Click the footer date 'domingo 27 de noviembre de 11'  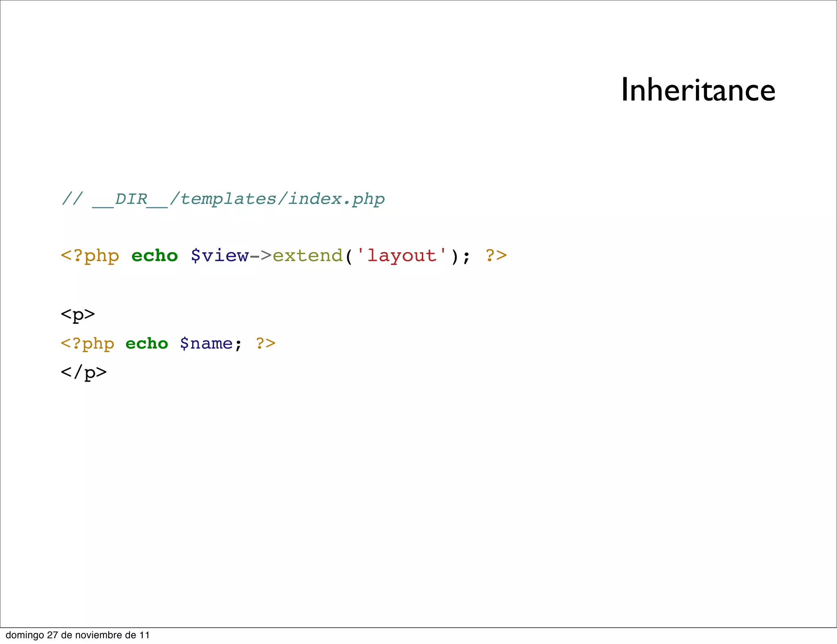[78, 635]
